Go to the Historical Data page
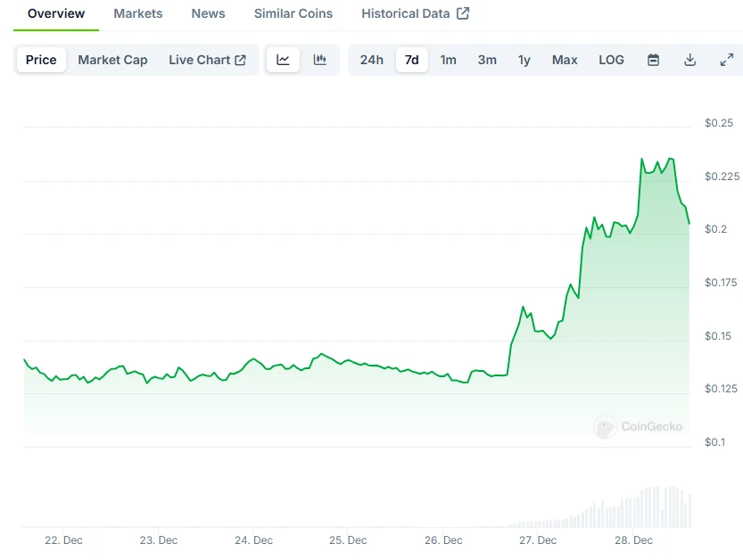This screenshot has height=560, width=743. (x=406, y=13)
